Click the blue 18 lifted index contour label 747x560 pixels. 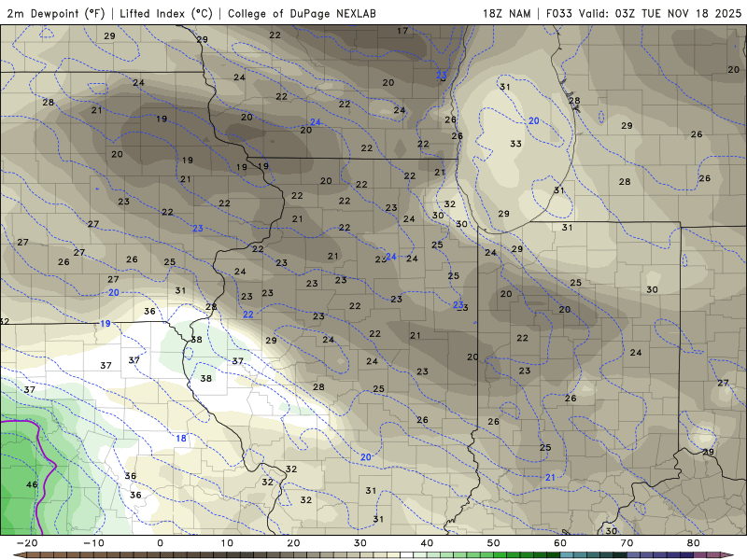pos(181,438)
